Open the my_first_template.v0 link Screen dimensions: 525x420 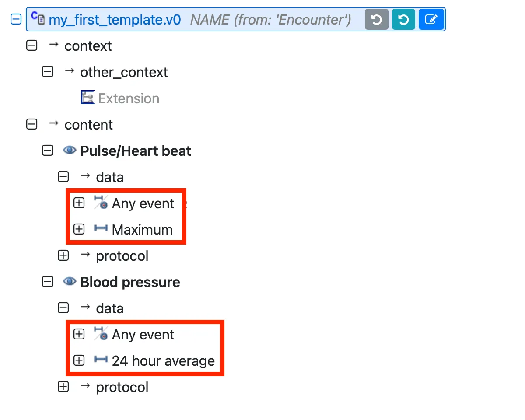115,20
